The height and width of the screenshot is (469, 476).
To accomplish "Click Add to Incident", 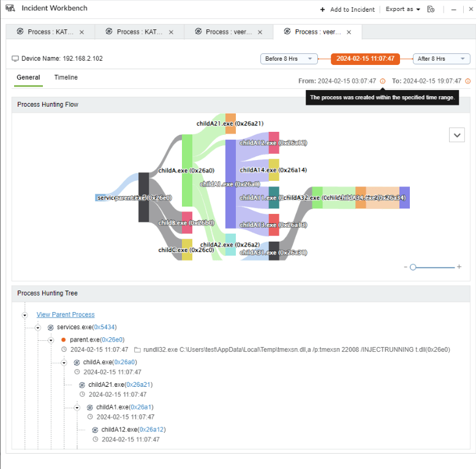I will pyautogui.click(x=347, y=10).
